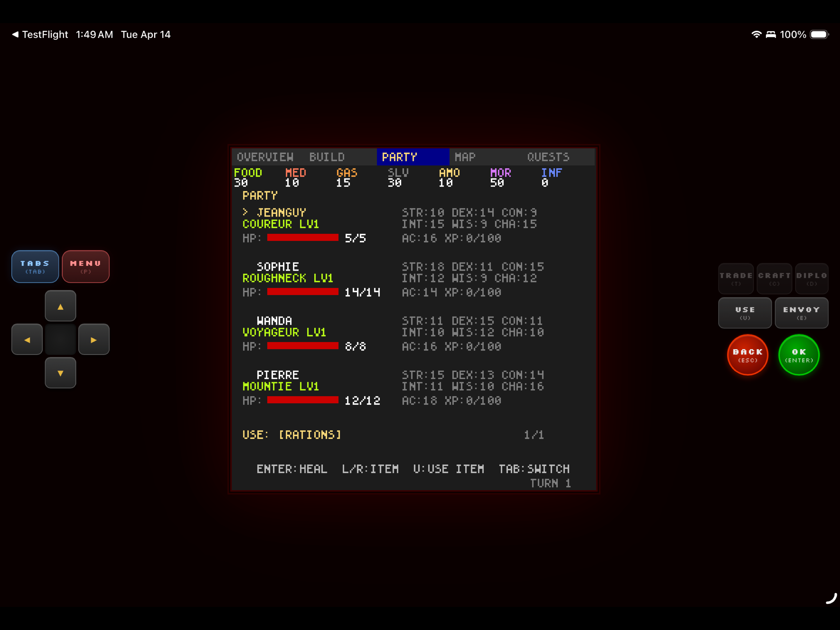
Task: Open the QUESTS tab
Action: (548, 157)
